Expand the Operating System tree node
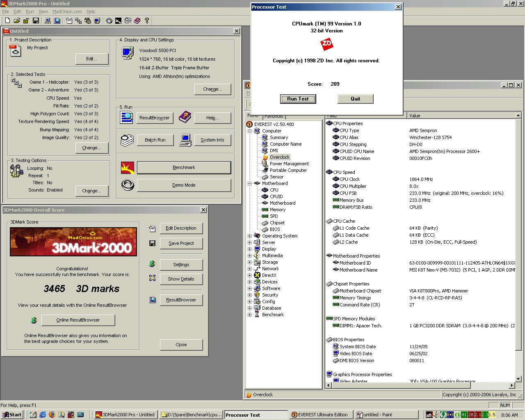525x420 pixels. click(x=249, y=236)
